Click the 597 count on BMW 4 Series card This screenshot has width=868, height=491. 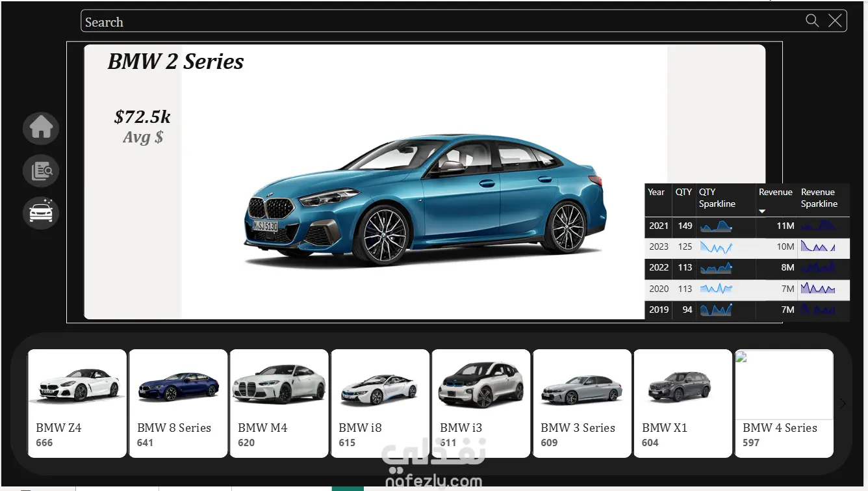point(751,443)
